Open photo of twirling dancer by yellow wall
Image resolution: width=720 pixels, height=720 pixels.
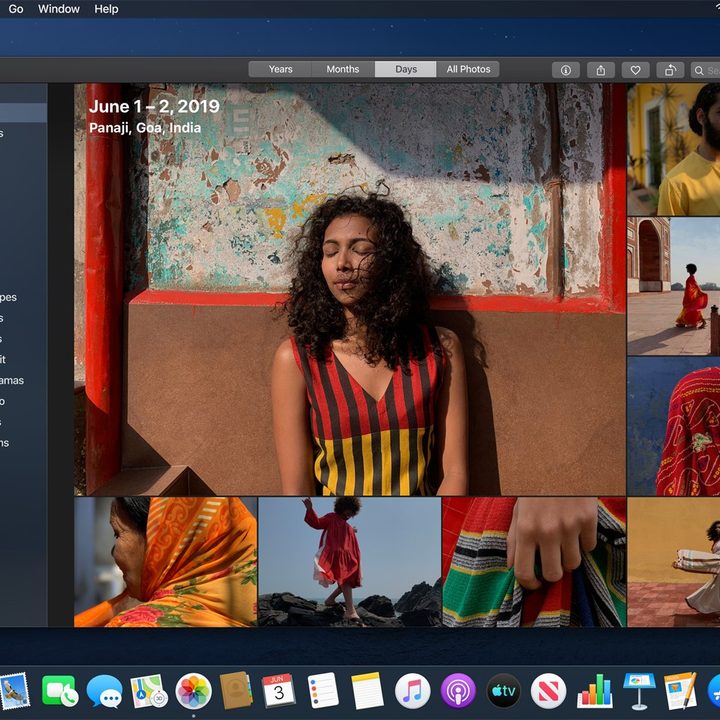pos(674,562)
